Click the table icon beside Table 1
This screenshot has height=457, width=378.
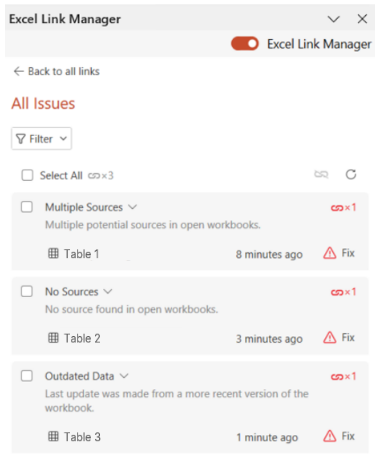(53, 253)
